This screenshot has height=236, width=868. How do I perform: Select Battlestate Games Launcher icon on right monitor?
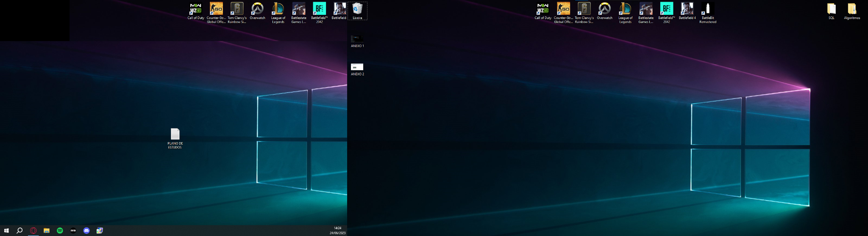tap(646, 13)
